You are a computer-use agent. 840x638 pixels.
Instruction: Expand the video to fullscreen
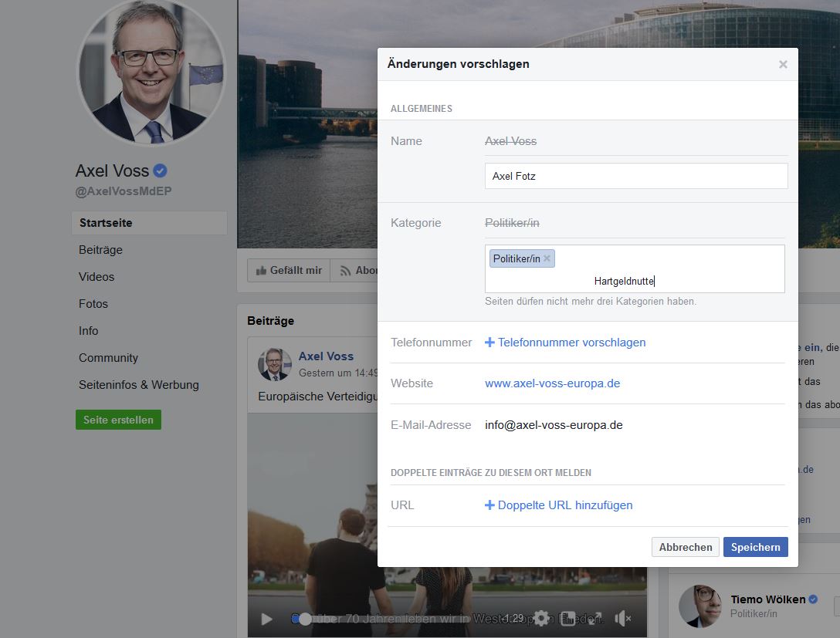tap(594, 619)
